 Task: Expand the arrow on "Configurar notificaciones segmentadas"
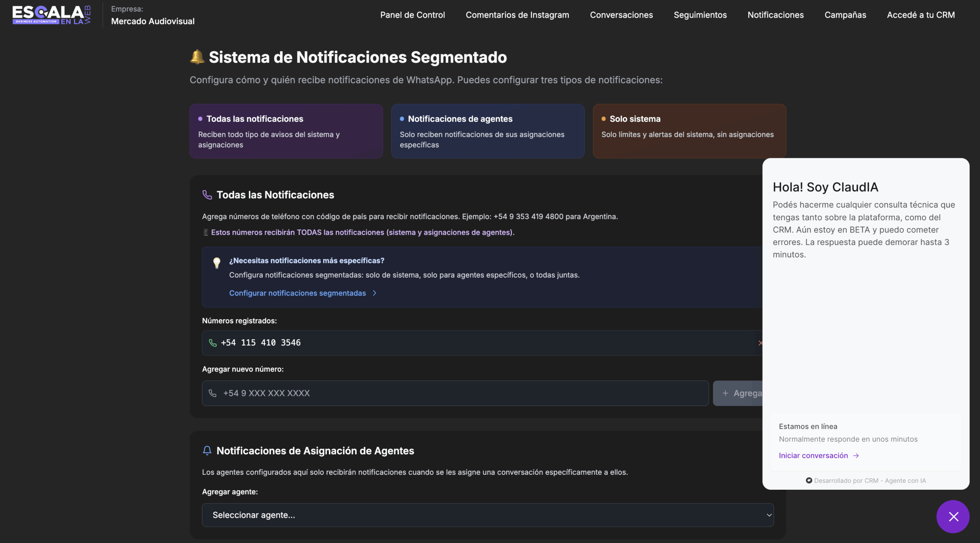(x=374, y=293)
